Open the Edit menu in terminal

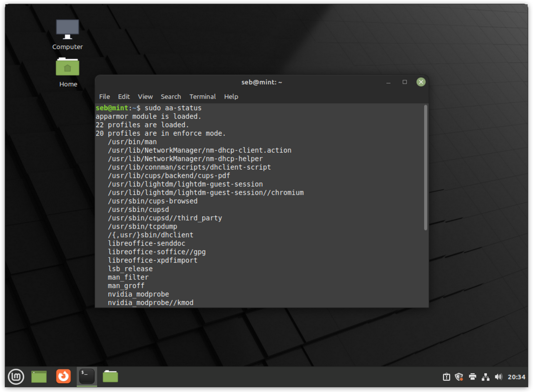(x=124, y=97)
